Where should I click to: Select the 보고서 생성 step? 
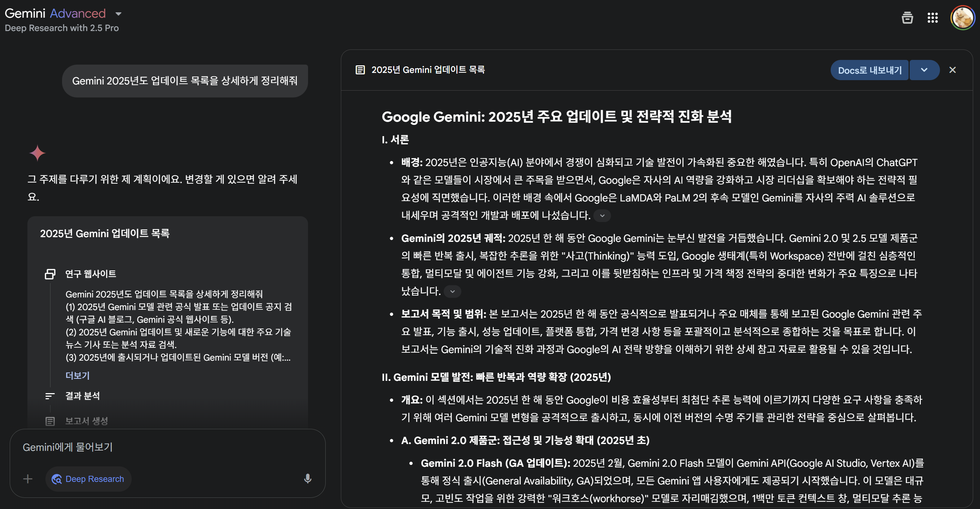coord(86,421)
